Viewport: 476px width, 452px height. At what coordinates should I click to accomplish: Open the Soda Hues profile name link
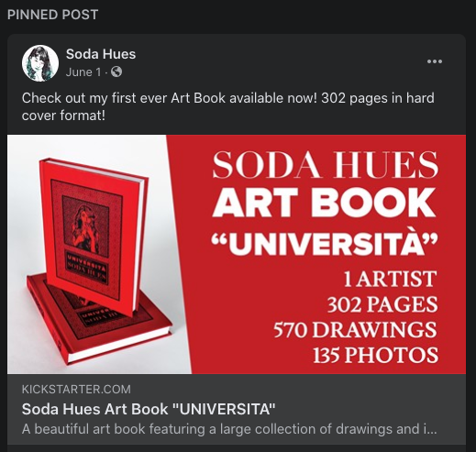[x=101, y=54]
